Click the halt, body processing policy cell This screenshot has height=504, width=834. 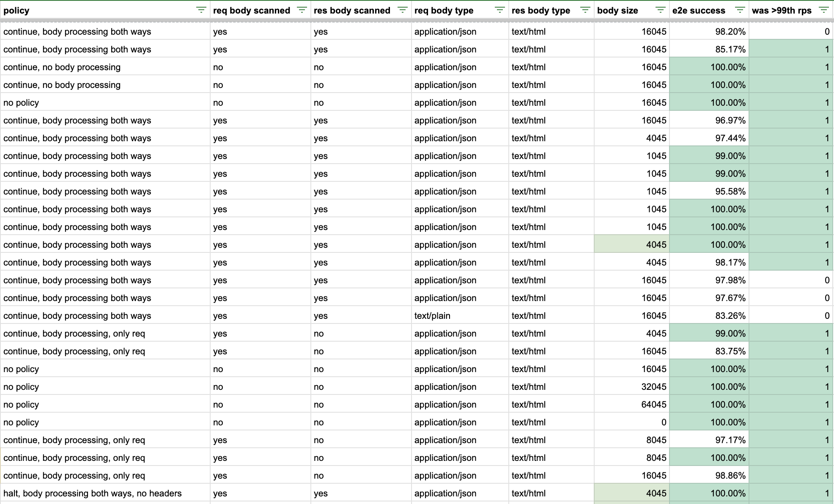[x=93, y=493]
